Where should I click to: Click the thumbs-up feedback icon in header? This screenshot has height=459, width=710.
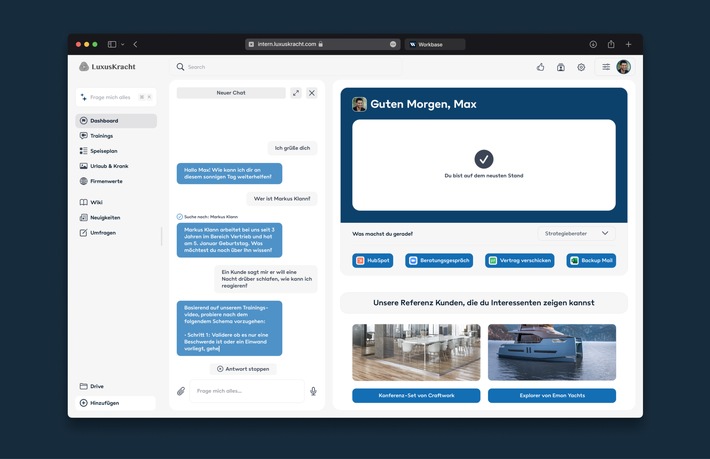[541, 67]
